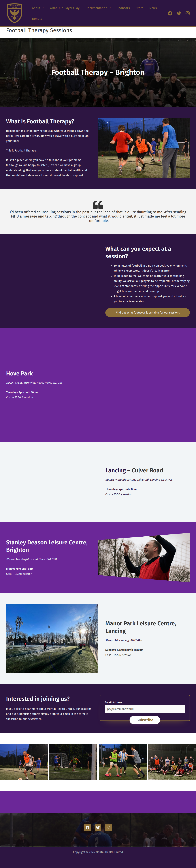Click the "This is Football Therapy." line
This screenshot has height=868, width=196.
point(21,151)
